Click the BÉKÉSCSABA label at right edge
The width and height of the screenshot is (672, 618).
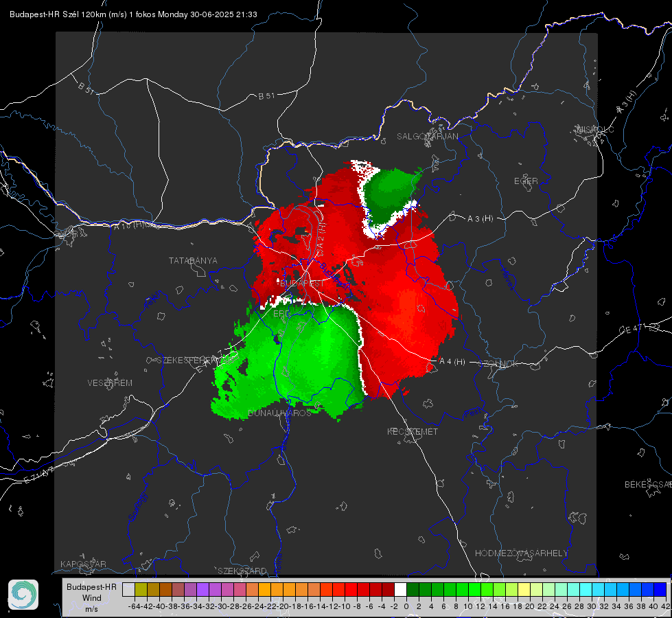[648, 484]
